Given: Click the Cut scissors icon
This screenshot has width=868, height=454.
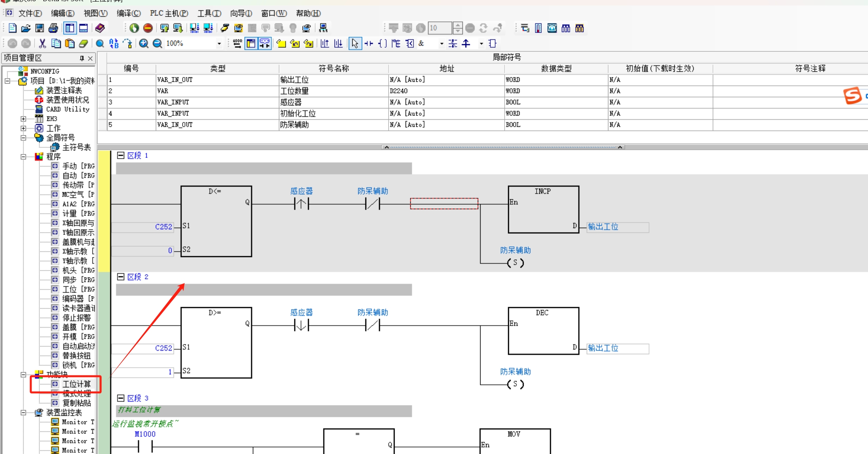Looking at the screenshot, I should pyautogui.click(x=42, y=43).
